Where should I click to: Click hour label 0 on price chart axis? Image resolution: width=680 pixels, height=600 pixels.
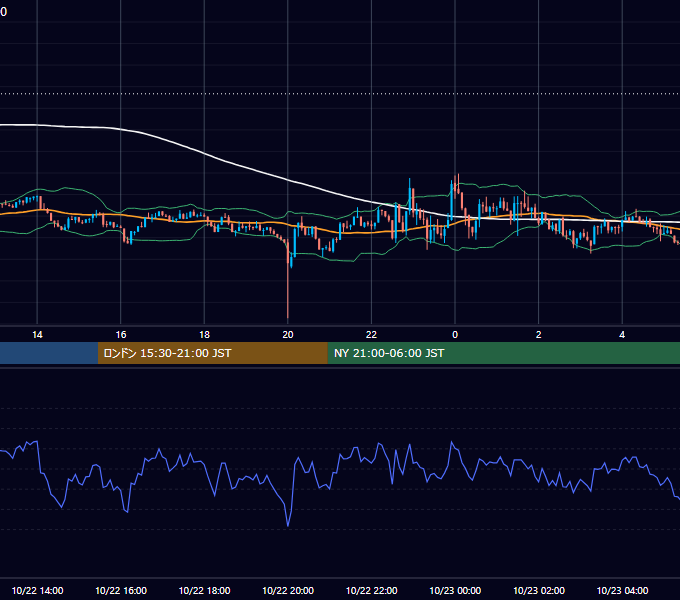[455, 335]
